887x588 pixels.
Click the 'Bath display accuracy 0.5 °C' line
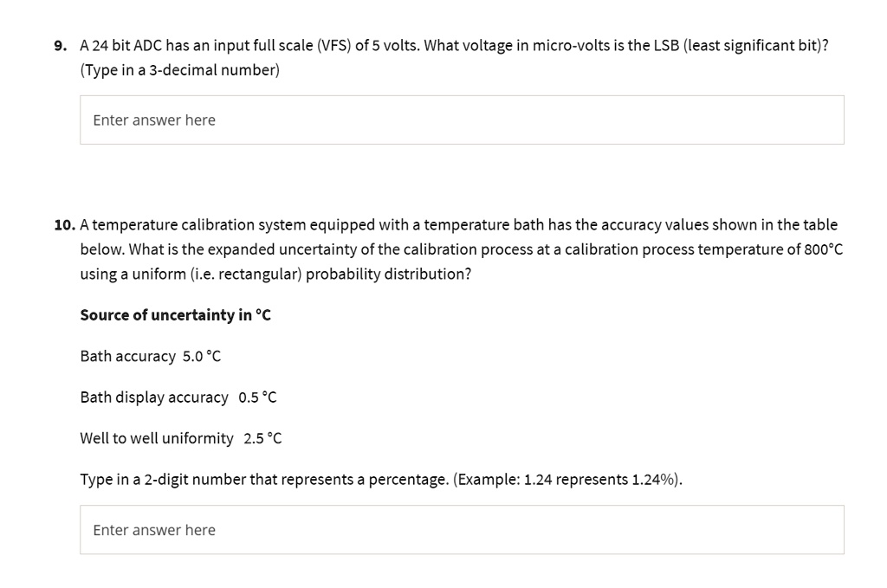[178, 397]
